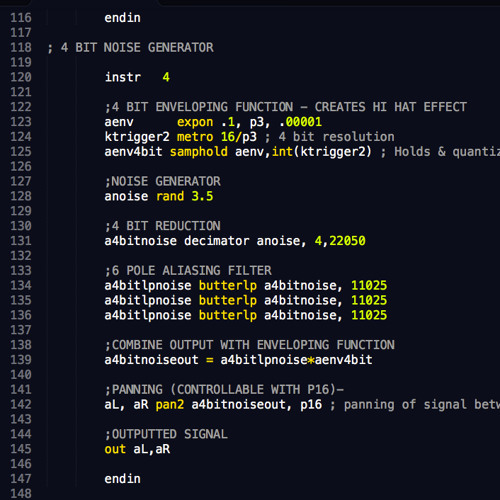Click the 'metro' opcode on line 124
This screenshot has width=500, height=500.
tap(195, 137)
